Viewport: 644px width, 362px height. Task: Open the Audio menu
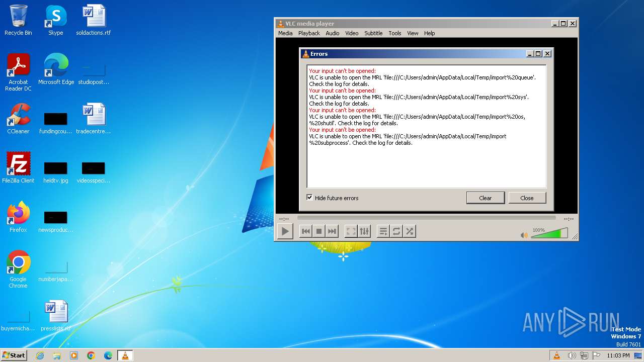(332, 33)
